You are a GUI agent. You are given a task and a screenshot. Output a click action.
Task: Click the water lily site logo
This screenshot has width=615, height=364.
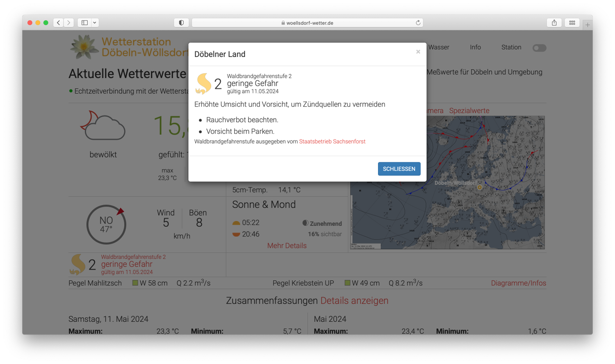pyautogui.click(x=84, y=47)
